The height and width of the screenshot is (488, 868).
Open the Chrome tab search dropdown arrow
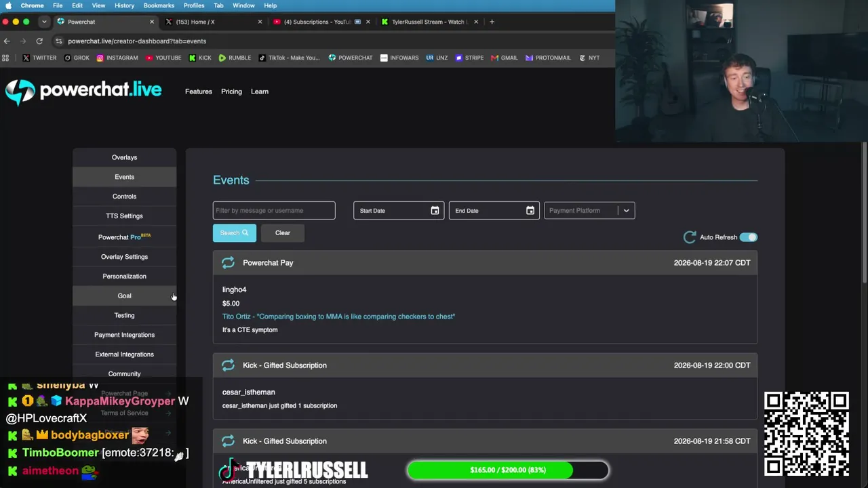44,22
